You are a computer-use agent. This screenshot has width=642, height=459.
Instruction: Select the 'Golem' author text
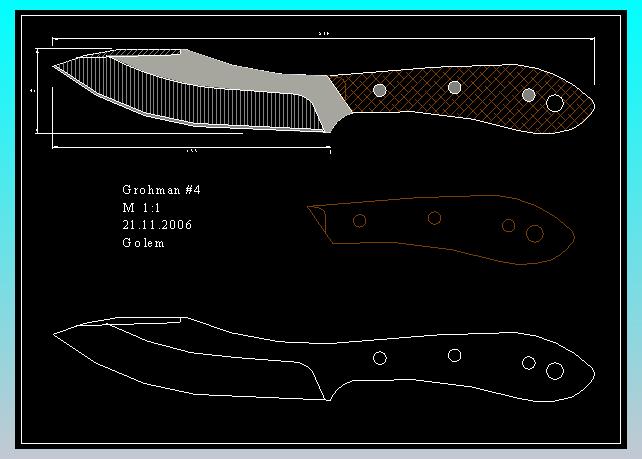coord(143,243)
